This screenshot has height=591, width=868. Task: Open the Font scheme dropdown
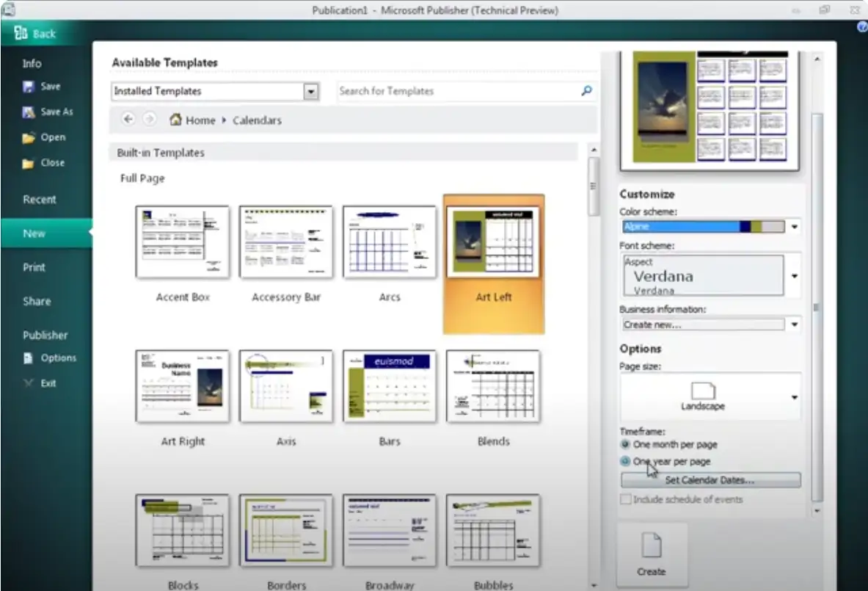(794, 276)
